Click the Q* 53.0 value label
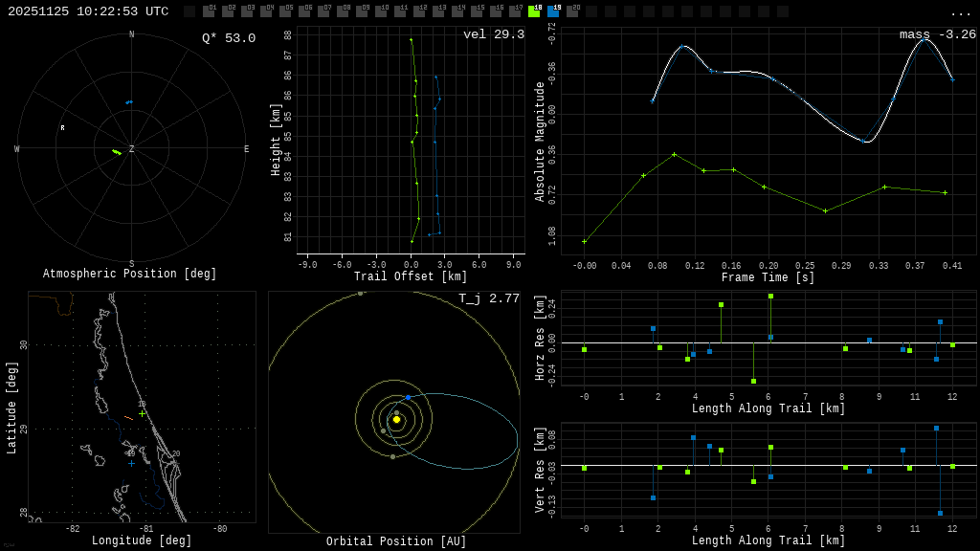 [x=228, y=38]
